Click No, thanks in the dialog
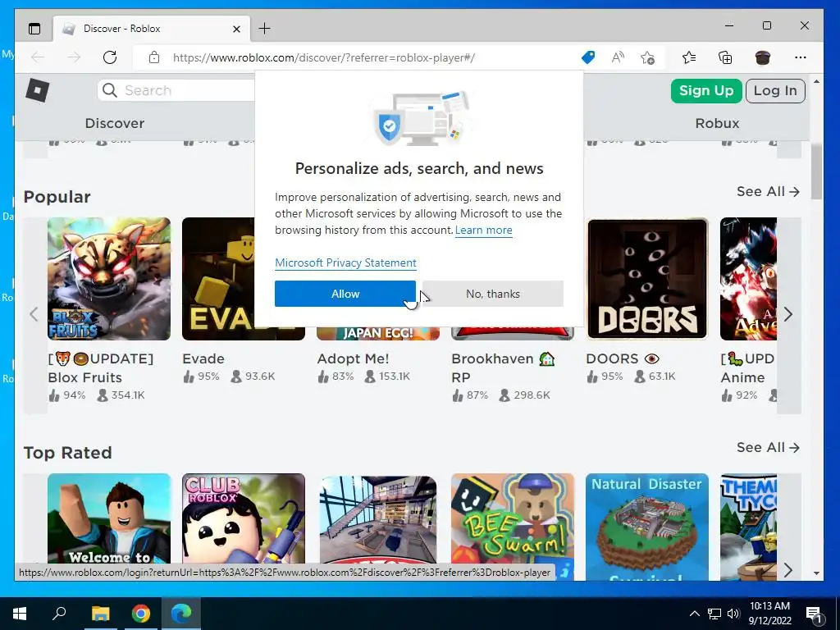Viewport: 840px width, 630px height. (493, 294)
